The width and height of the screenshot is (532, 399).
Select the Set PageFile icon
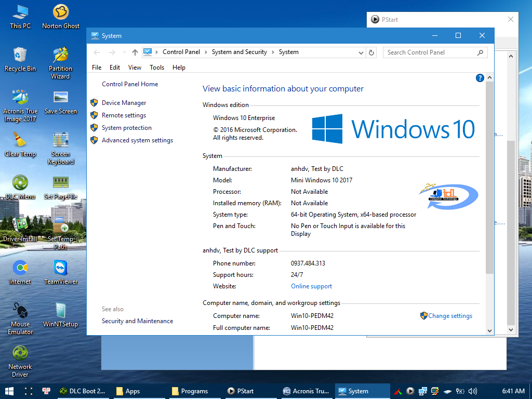61,187
